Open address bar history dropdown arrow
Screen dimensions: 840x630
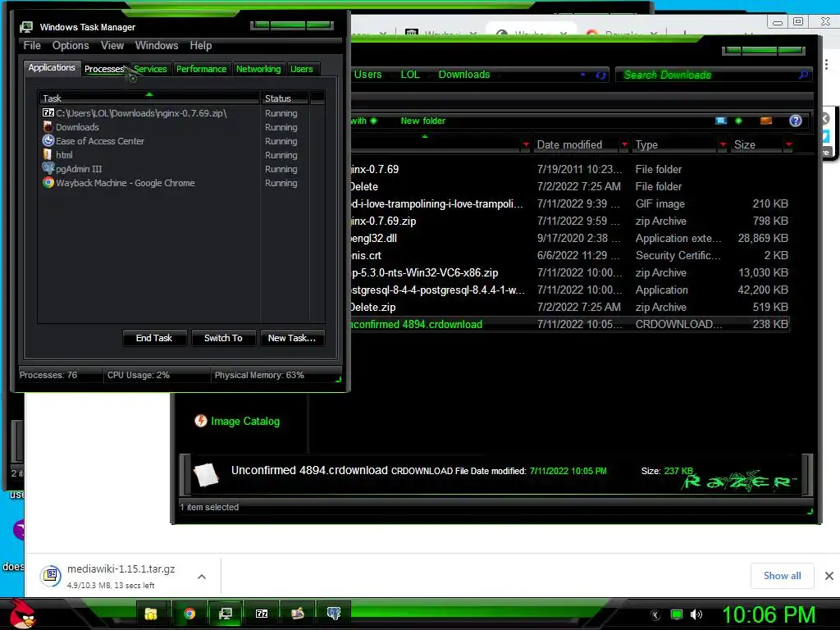point(583,75)
